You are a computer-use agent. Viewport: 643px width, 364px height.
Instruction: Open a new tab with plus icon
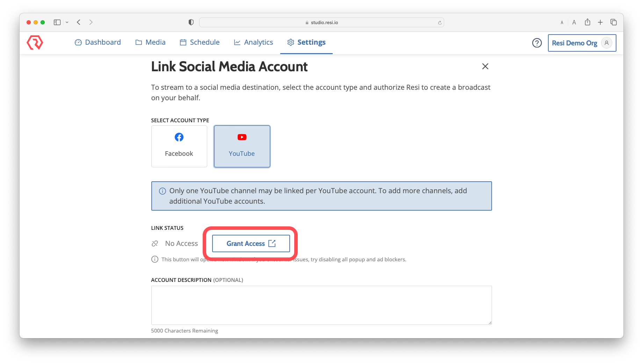600,22
